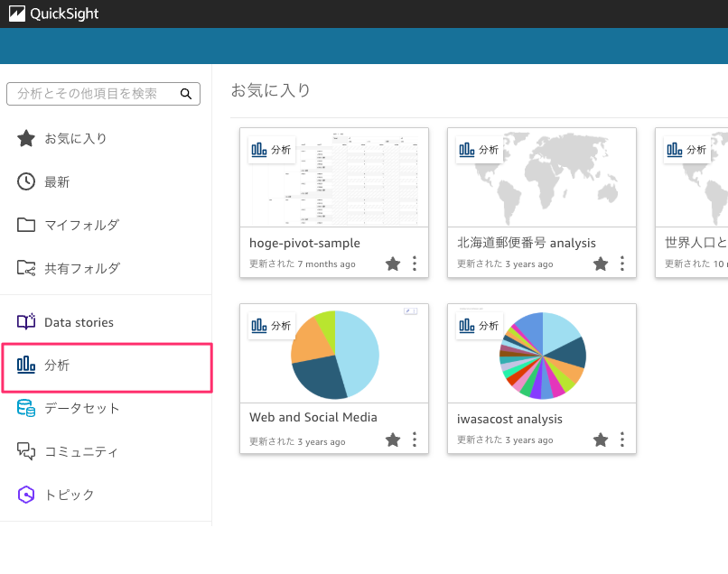Click the 分析 badge on 世界人口 card
728x574 pixels.
click(686, 150)
